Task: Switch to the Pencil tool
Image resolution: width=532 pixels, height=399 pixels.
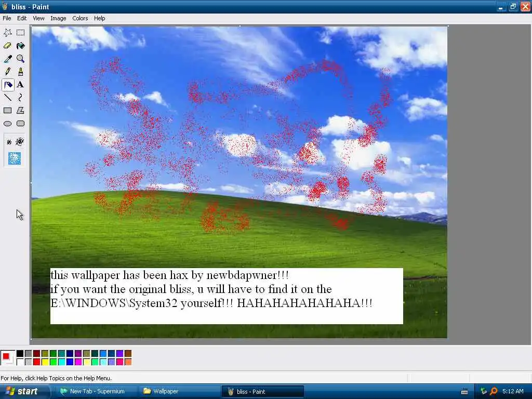Action: point(7,72)
